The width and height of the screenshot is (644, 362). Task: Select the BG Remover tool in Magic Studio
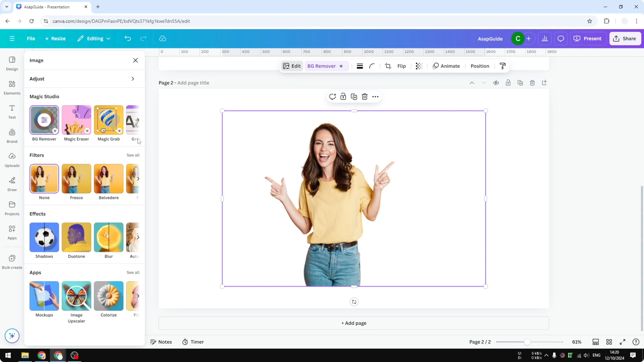coord(44,120)
